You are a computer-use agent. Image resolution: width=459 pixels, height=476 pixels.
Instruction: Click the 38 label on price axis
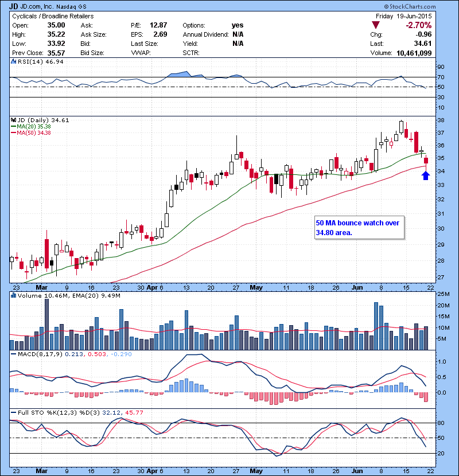point(441,120)
